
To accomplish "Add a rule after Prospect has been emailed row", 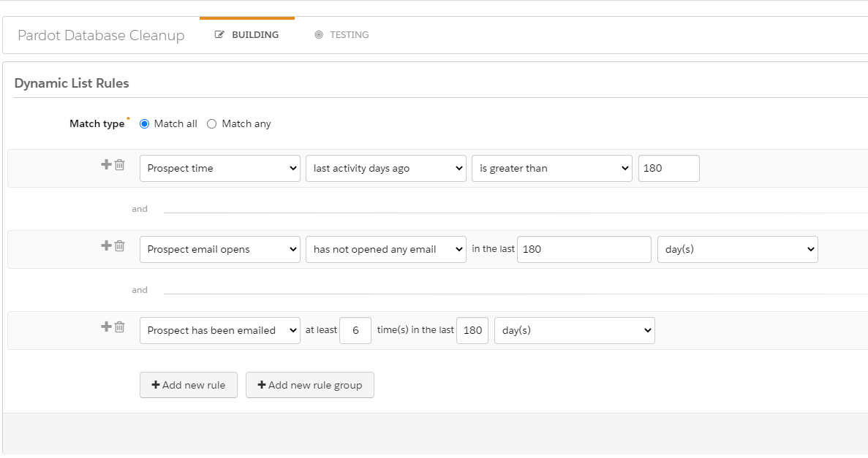I will (106, 327).
